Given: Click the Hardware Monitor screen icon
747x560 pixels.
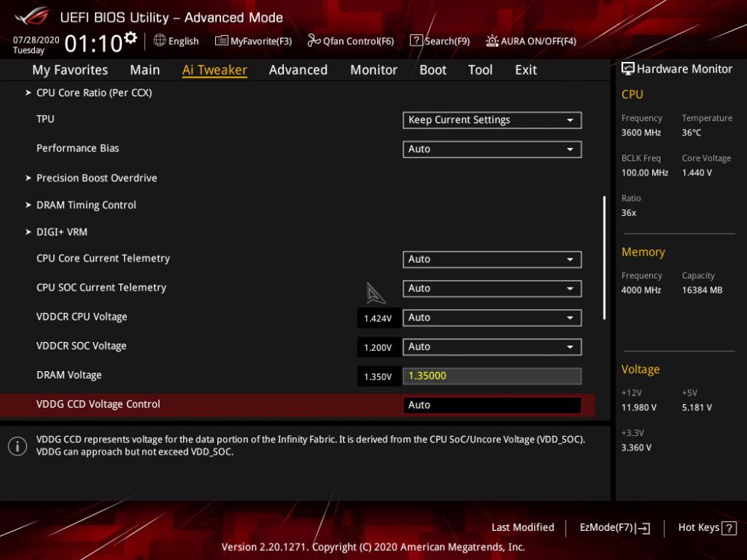Looking at the screenshot, I should tap(628, 69).
